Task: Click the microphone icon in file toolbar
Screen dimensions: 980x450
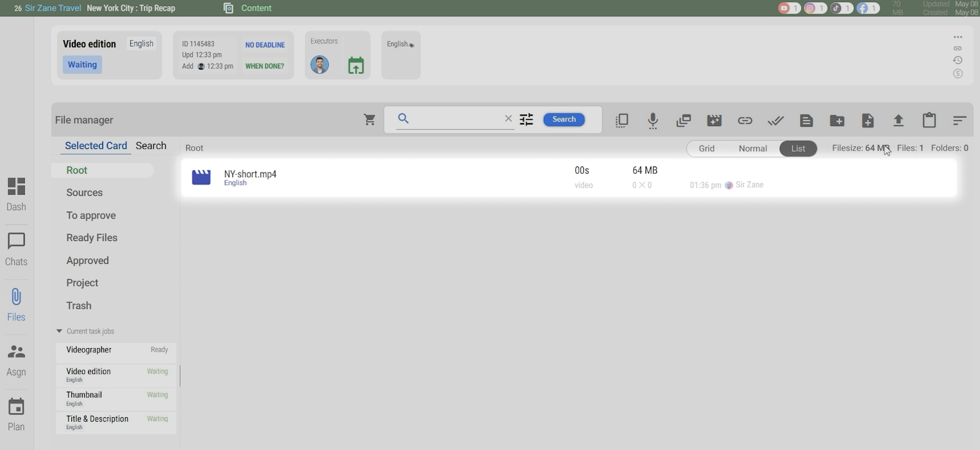Action: (653, 121)
